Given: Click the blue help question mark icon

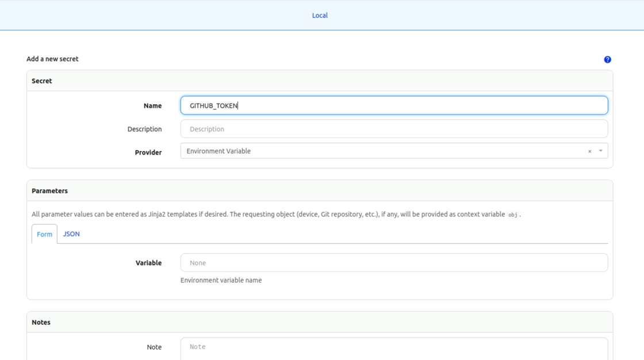Looking at the screenshot, I should click(607, 60).
